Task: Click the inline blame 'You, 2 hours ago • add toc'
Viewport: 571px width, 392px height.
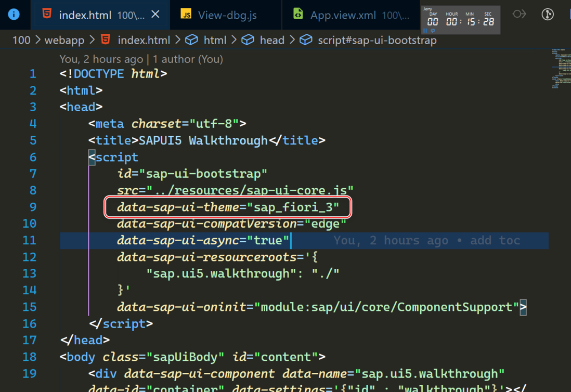Action: pos(427,240)
